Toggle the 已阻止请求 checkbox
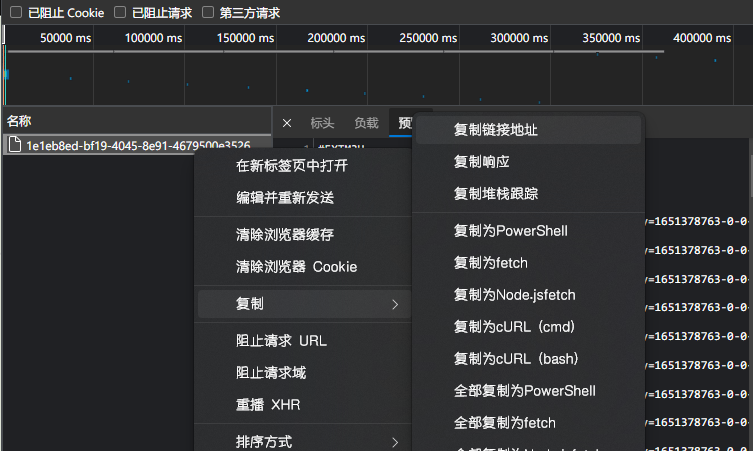 pos(120,13)
